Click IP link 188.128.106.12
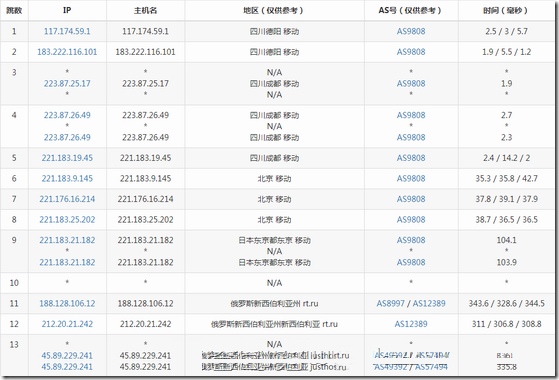Image resolution: width=559 pixels, height=380 pixels. pos(67,304)
